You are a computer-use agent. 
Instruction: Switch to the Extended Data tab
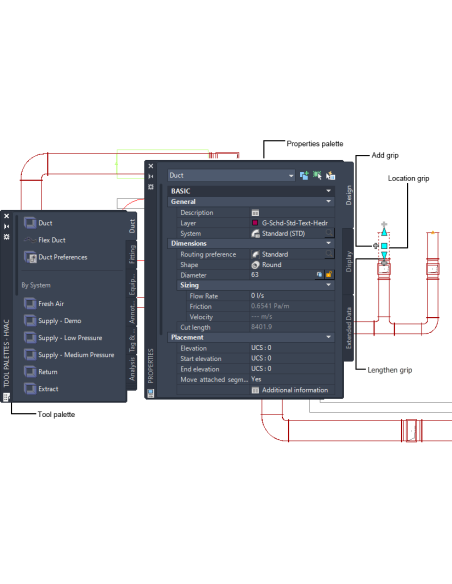coord(348,328)
